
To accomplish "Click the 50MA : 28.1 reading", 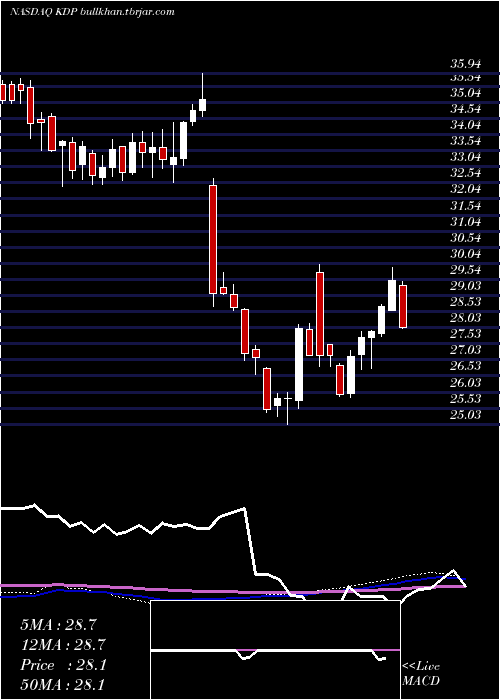I will 63,684.
